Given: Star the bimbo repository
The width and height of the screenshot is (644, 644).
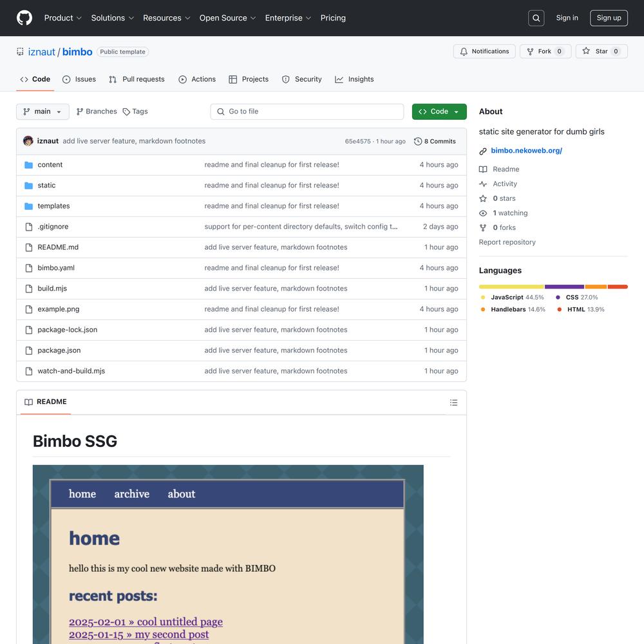Looking at the screenshot, I should 601,52.
